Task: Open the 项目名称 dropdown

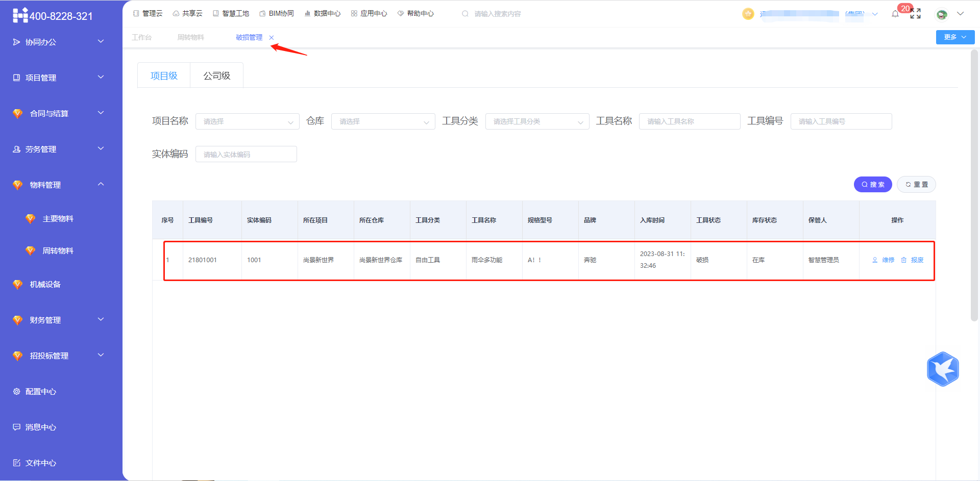Action: (x=248, y=121)
